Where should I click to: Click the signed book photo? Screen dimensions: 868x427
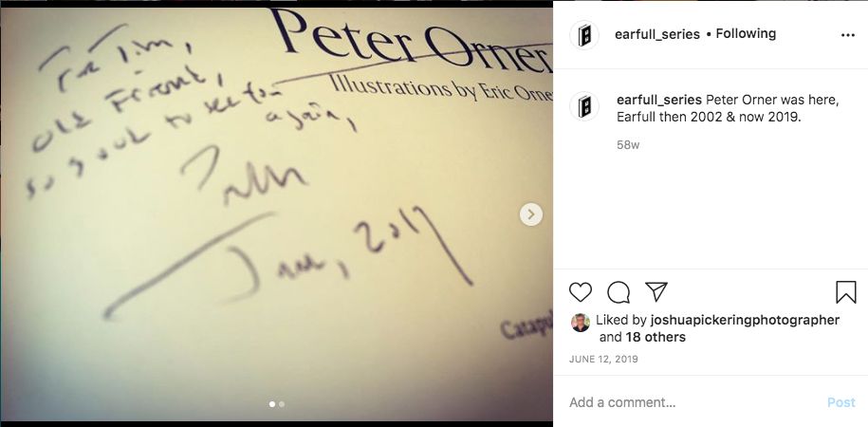pos(276,213)
